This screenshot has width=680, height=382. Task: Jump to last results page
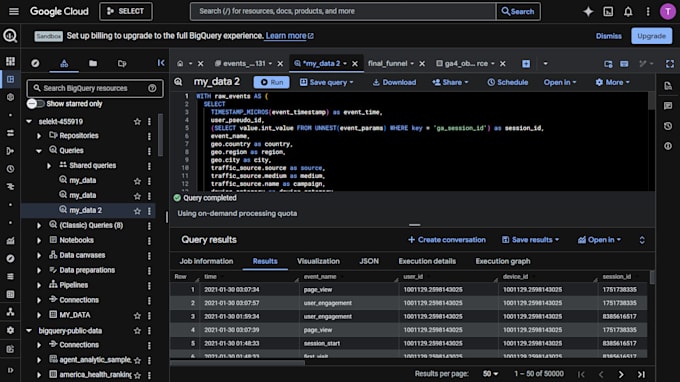[641, 374]
